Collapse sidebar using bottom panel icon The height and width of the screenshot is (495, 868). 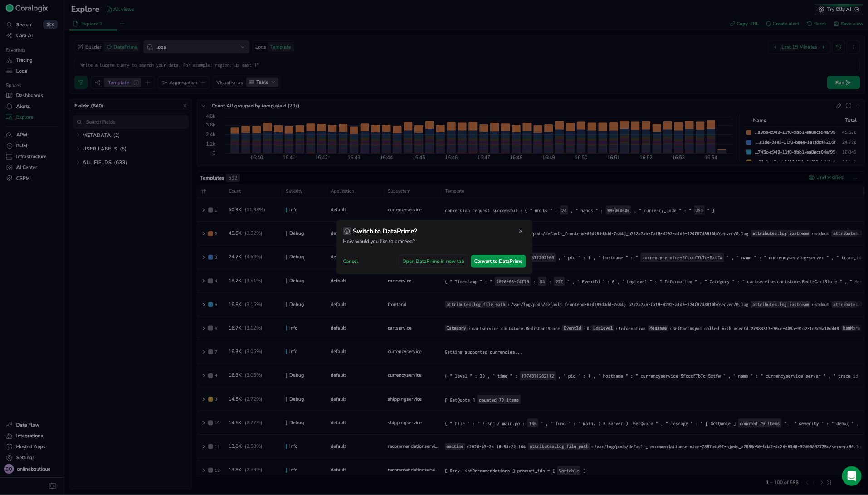(x=53, y=486)
